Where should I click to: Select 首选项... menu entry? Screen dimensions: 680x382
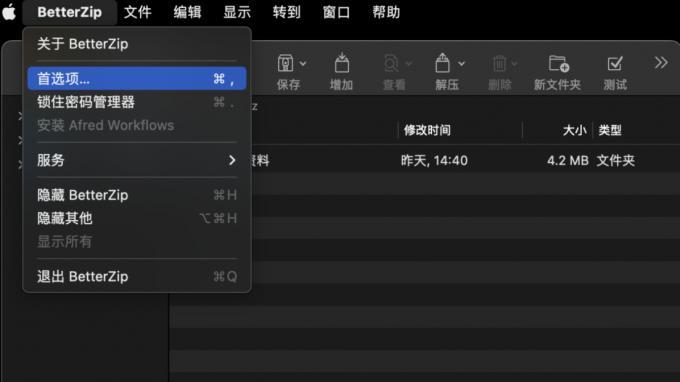(137, 78)
